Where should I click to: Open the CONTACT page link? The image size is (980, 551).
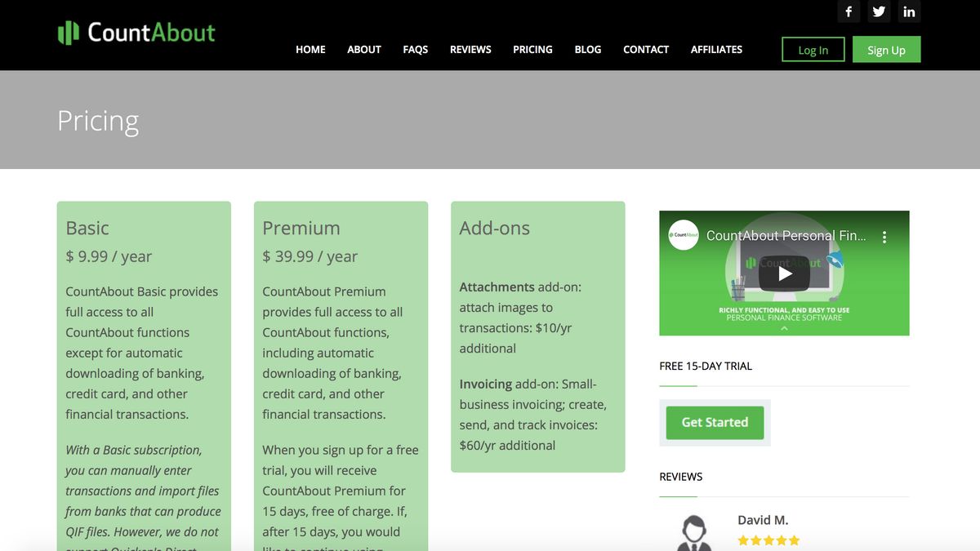pos(645,49)
